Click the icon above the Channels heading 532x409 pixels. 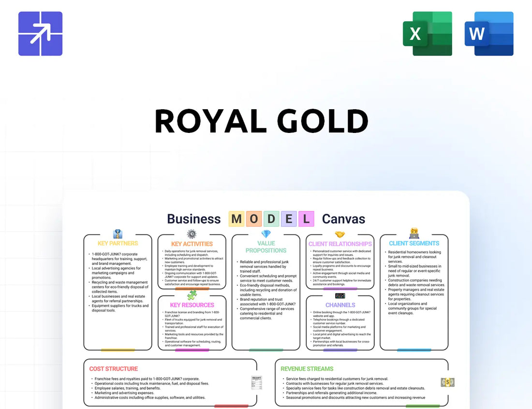[x=340, y=296]
